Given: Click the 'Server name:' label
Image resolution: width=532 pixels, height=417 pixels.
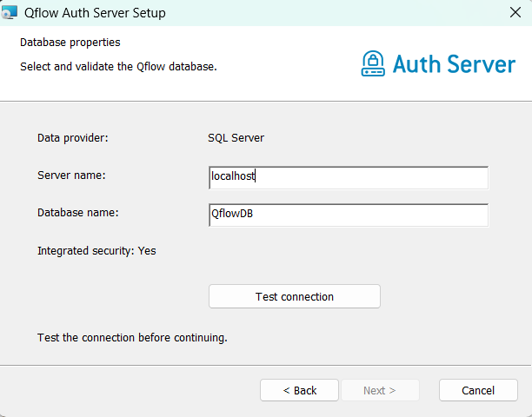Looking at the screenshot, I should [x=71, y=175].
